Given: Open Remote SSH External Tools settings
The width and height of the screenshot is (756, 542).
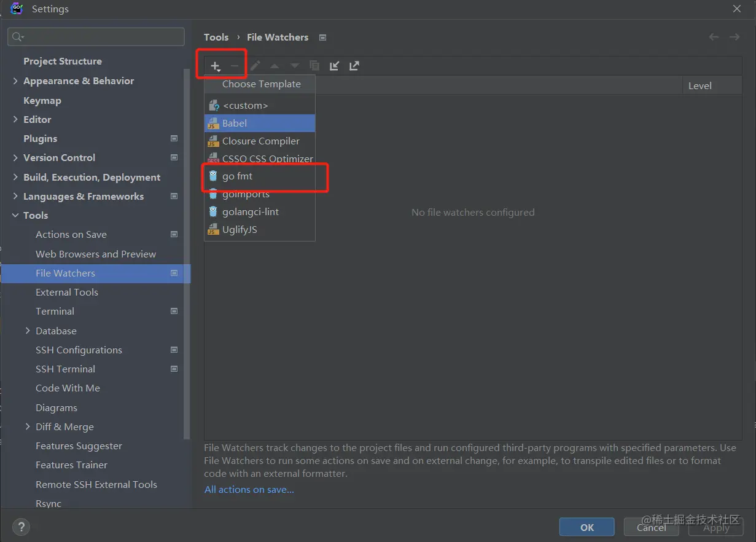Looking at the screenshot, I should click(x=96, y=485).
